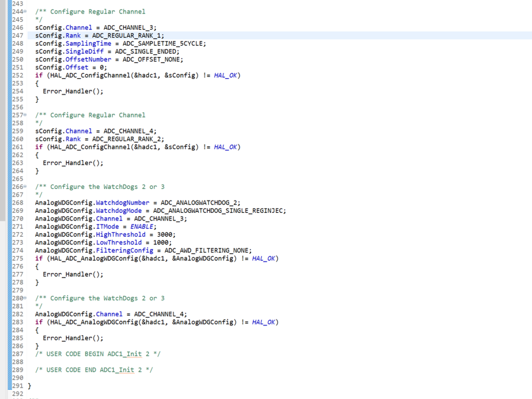Click HAL_OK on line 275
Viewport: 532px width, 399px height.
click(263, 259)
